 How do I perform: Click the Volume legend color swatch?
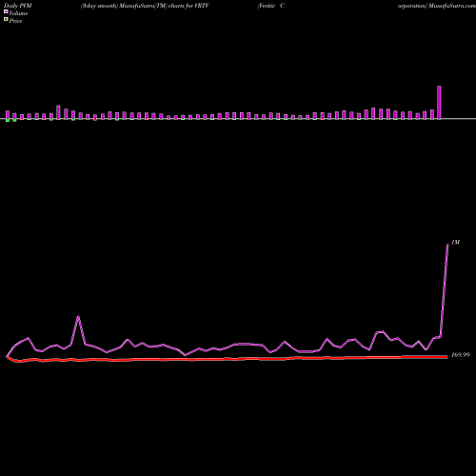6,11
